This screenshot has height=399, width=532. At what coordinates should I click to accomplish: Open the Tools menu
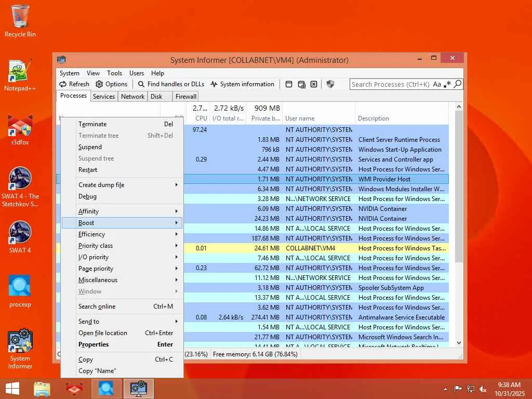coord(114,73)
